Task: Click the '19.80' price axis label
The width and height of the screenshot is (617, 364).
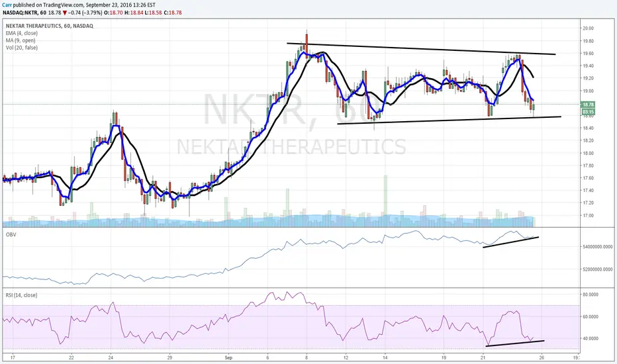Action: pyautogui.click(x=589, y=41)
